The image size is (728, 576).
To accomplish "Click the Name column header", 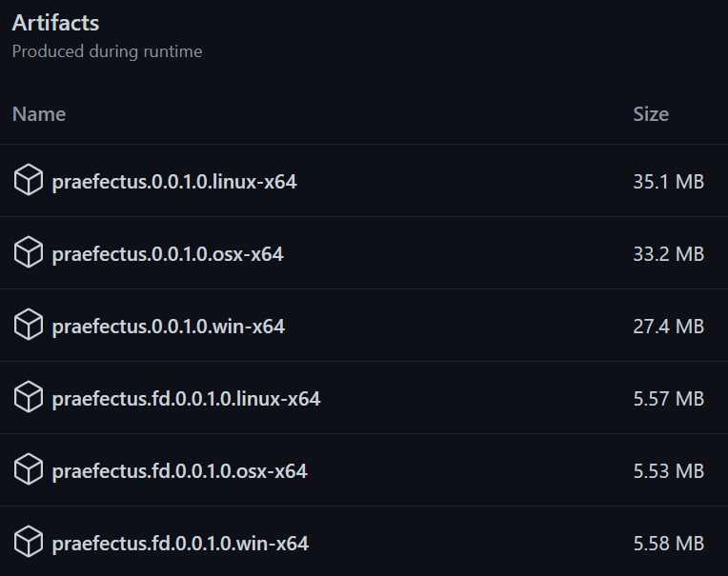I will click(39, 114).
